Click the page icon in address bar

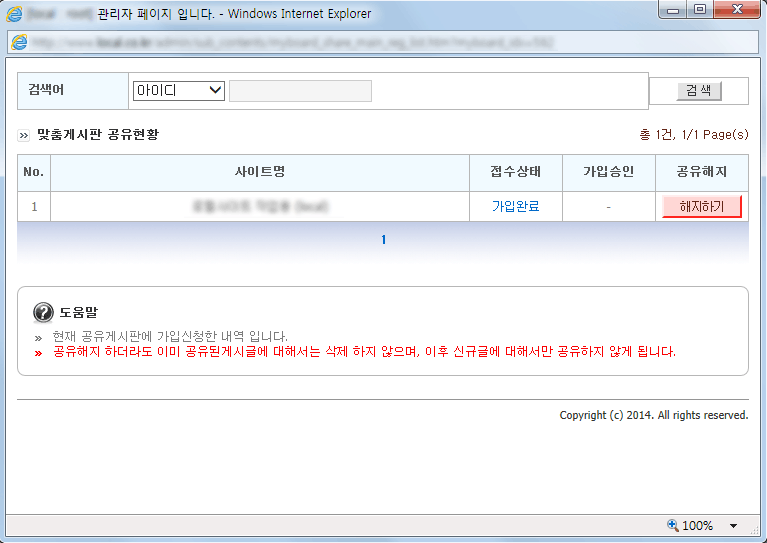coord(20,42)
